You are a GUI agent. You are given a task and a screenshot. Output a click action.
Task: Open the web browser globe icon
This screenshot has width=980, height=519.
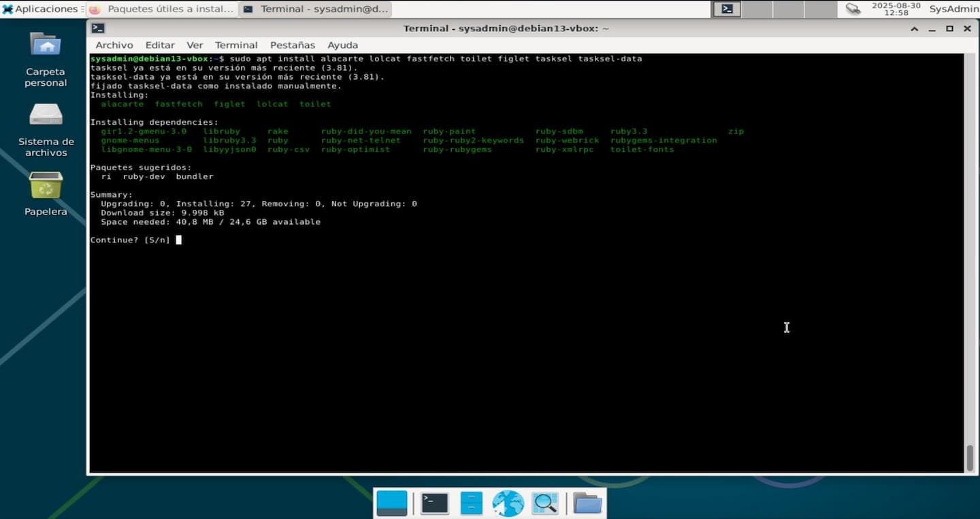point(508,503)
